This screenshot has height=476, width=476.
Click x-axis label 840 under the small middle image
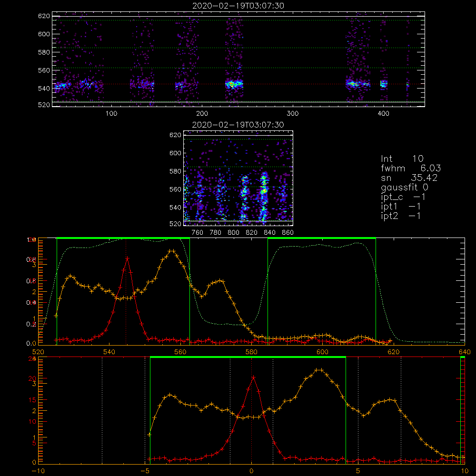click(x=269, y=233)
